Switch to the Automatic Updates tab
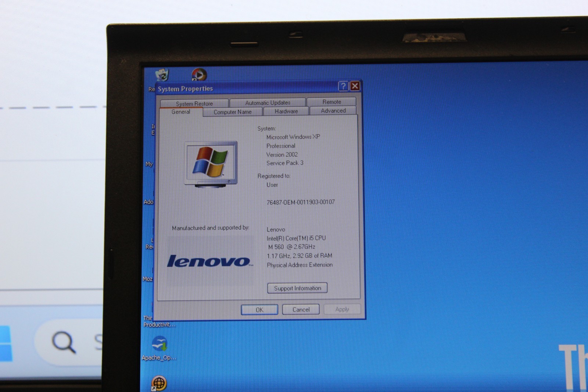The image size is (588, 392). [x=268, y=103]
